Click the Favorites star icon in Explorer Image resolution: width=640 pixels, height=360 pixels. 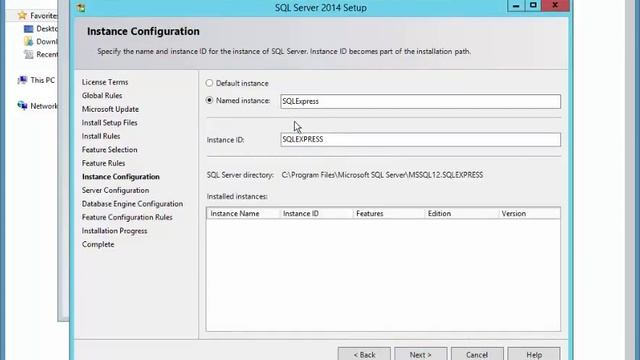pos(22,16)
